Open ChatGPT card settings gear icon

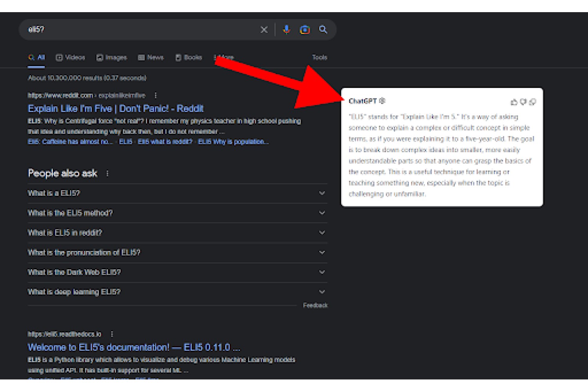point(382,101)
